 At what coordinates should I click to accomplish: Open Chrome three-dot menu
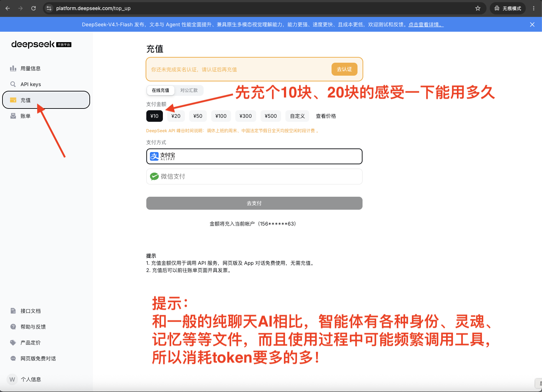pyautogui.click(x=534, y=8)
